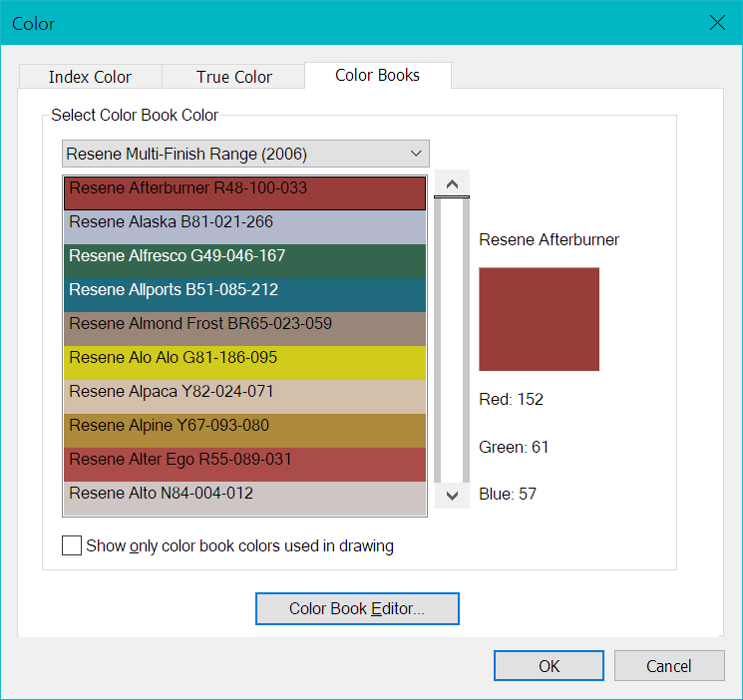
Task: Click the color list scrollbar track
Action: [x=453, y=339]
